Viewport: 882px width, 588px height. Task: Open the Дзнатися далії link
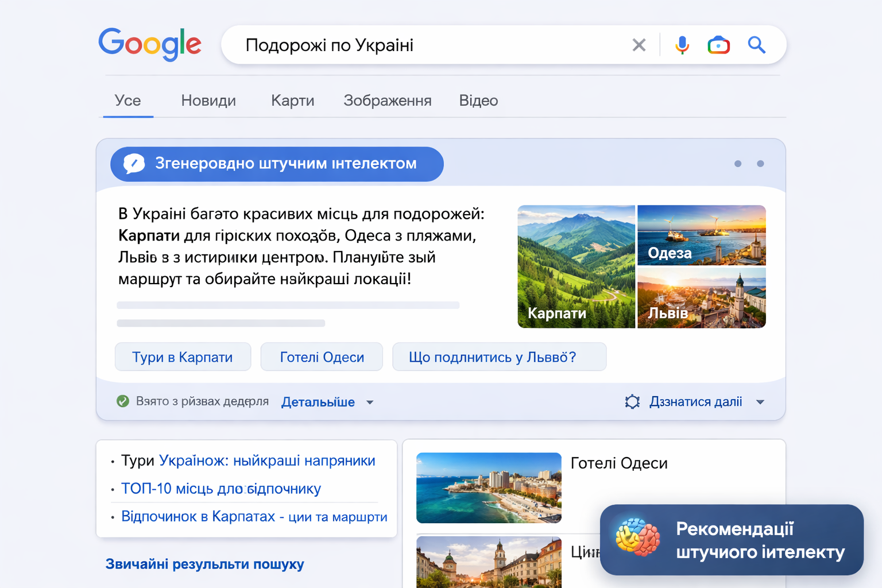[695, 402]
